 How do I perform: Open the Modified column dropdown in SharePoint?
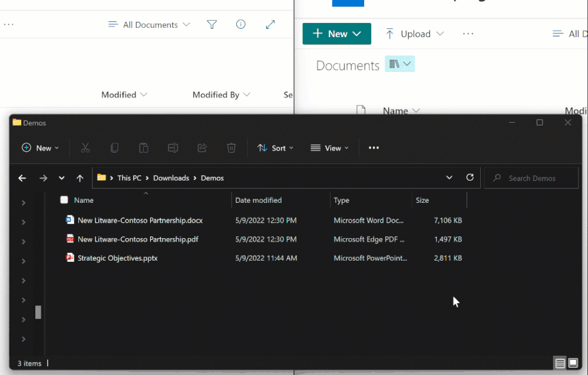pos(124,94)
